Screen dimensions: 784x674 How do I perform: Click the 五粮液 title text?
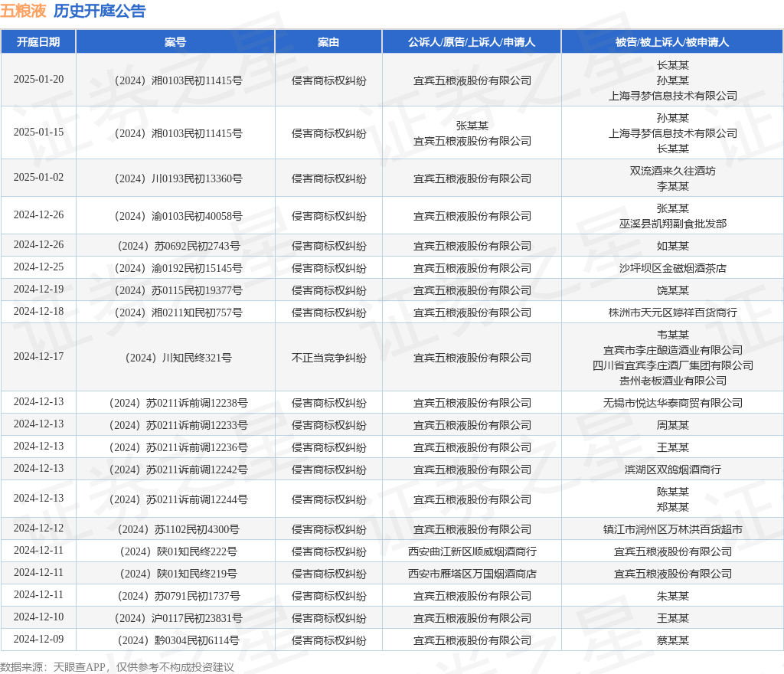click(x=23, y=11)
